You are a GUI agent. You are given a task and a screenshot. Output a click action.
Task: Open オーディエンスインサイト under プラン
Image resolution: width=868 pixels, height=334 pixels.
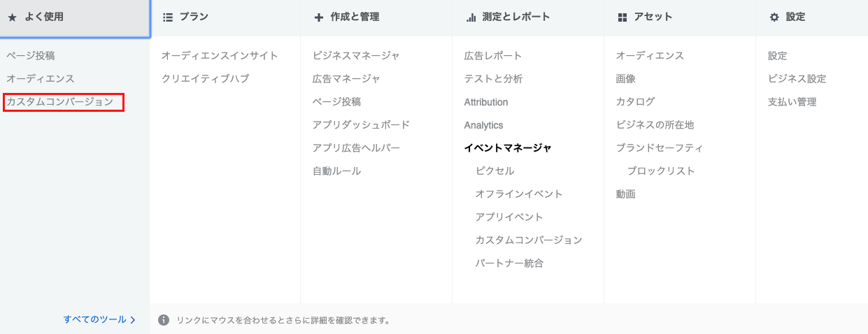coord(220,56)
